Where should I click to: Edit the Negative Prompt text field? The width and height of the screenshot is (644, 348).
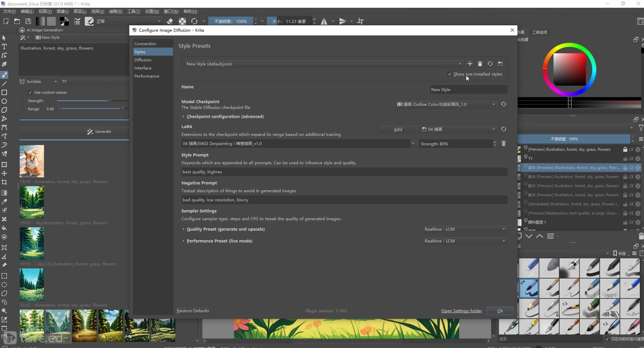(x=345, y=200)
